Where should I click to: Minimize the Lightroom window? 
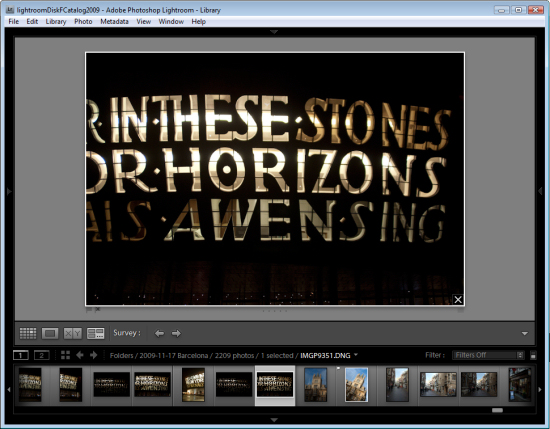[502, 10]
